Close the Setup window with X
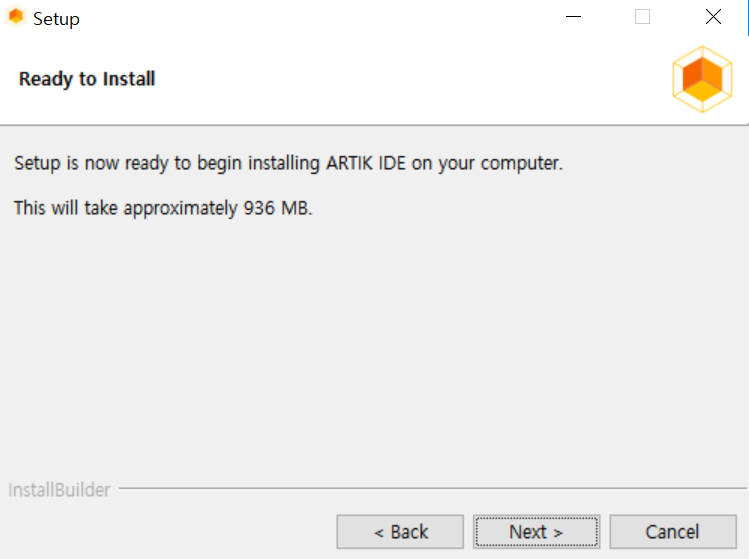 [x=713, y=17]
